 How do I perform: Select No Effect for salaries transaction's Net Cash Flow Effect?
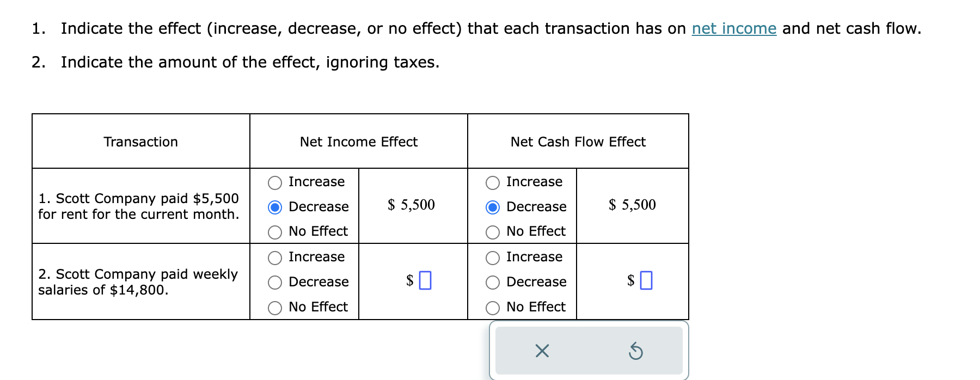click(x=492, y=307)
